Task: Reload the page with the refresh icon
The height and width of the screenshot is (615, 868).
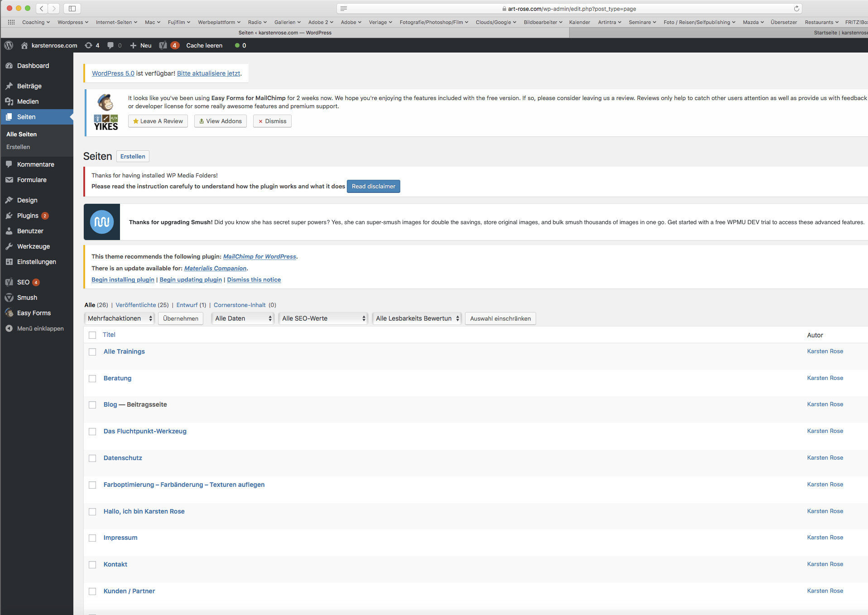Action: tap(796, 9)
